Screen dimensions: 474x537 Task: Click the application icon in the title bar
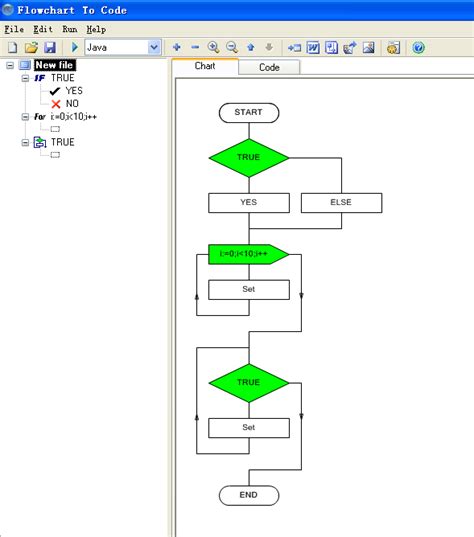point(8,10)
